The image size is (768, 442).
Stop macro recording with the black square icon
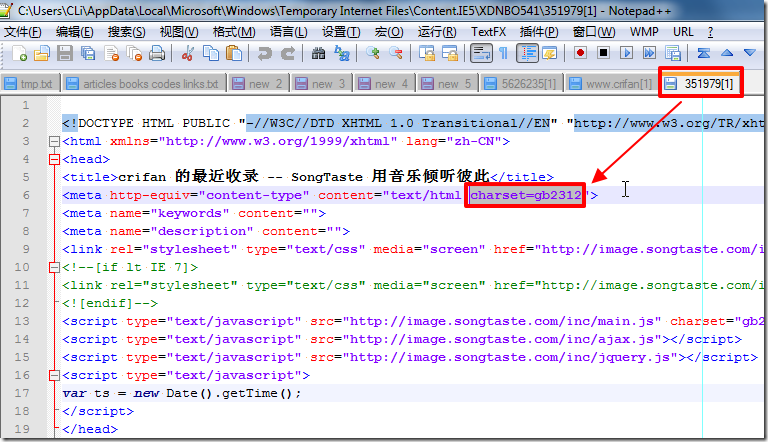[603, 53]
